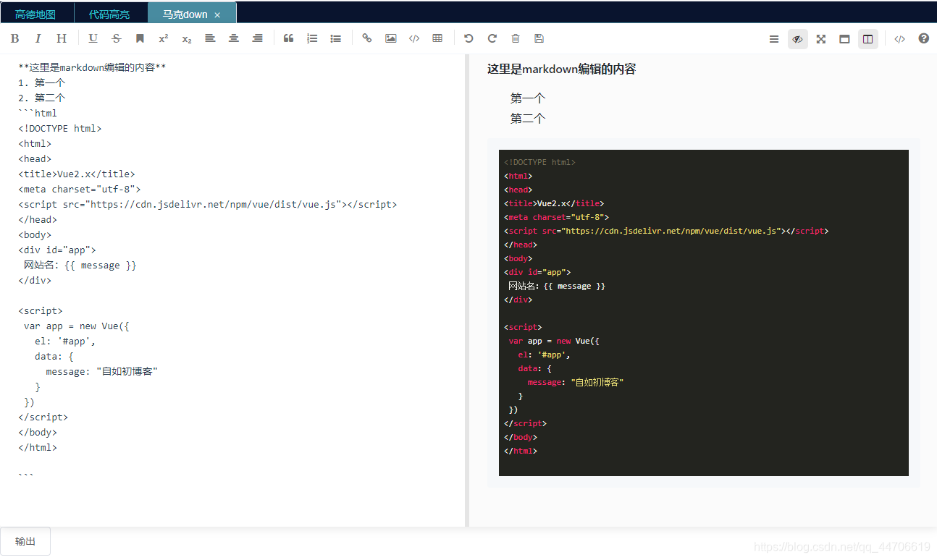The height and width of the screenshot is (560, 937).
Task: Open the heading (H) tool
Action: [62, 38]
